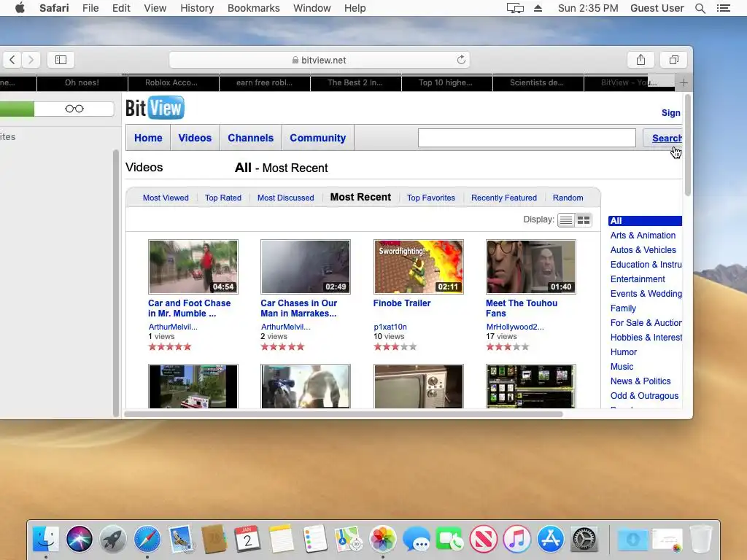Open the Channels nav link
Image resolution: width=747 pixels, height=560 pixels.
[x=251, y=138]
